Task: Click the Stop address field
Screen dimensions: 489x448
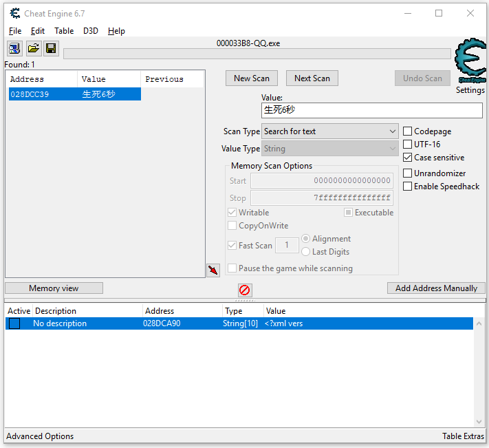Action: (x=322, y=198)
